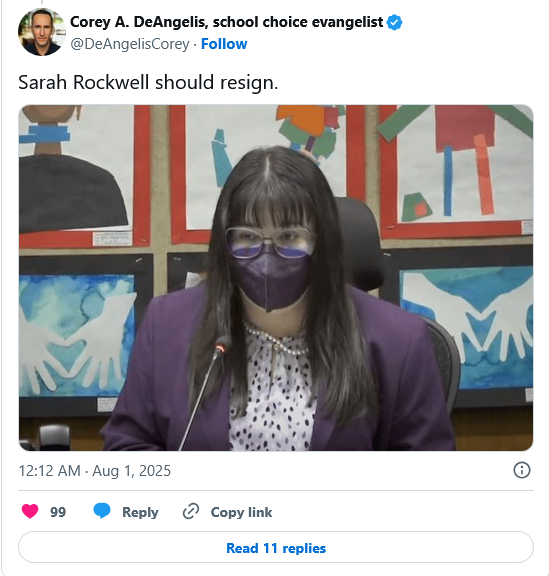
Task: Open the tweet info circle icon
Action: pos(522,470)
